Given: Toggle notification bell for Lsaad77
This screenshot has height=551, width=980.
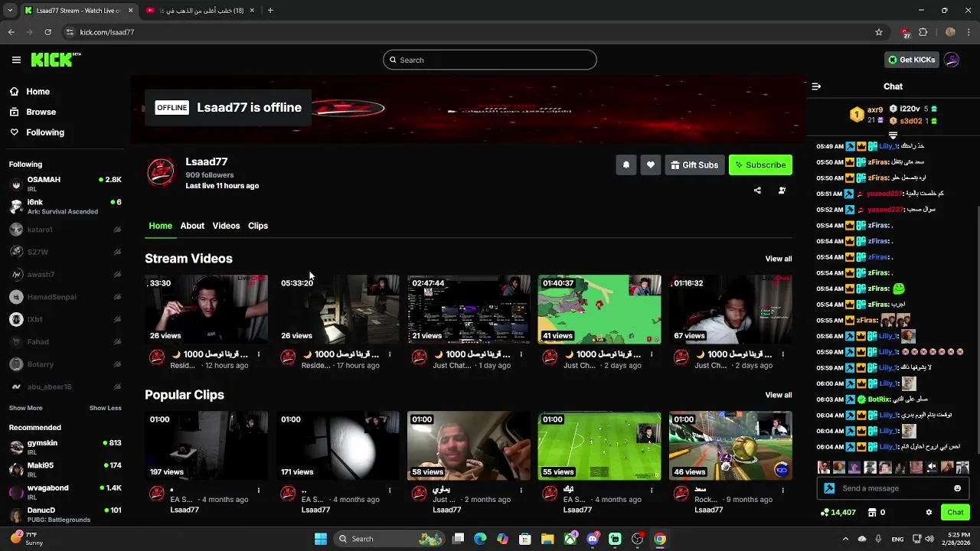Looking at the screenshot, I should (626, 165).
